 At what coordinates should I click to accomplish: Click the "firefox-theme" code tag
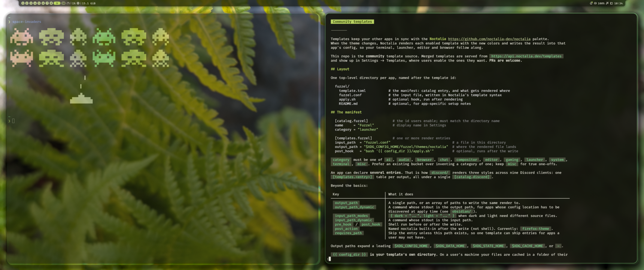pyautogui.click(x=536, y=229)
